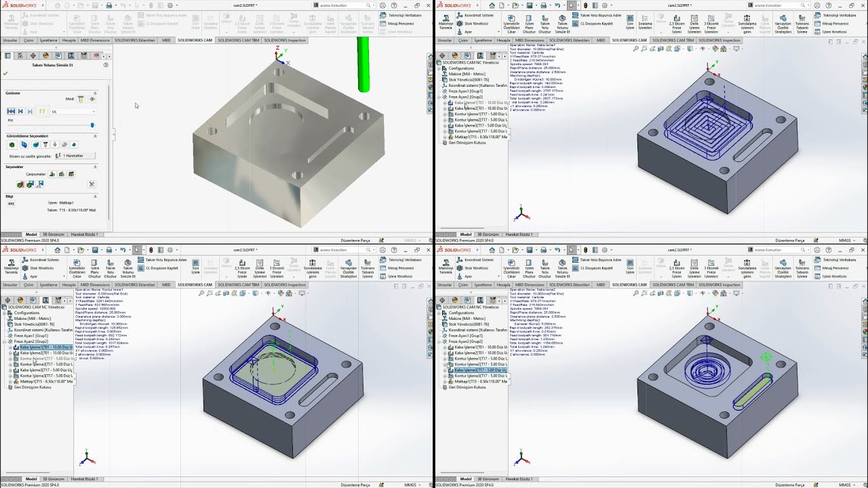Adjust the Hız speed slider
This screenshot has width=868, height=488.
pyautogui.click(x=92, y=125)
